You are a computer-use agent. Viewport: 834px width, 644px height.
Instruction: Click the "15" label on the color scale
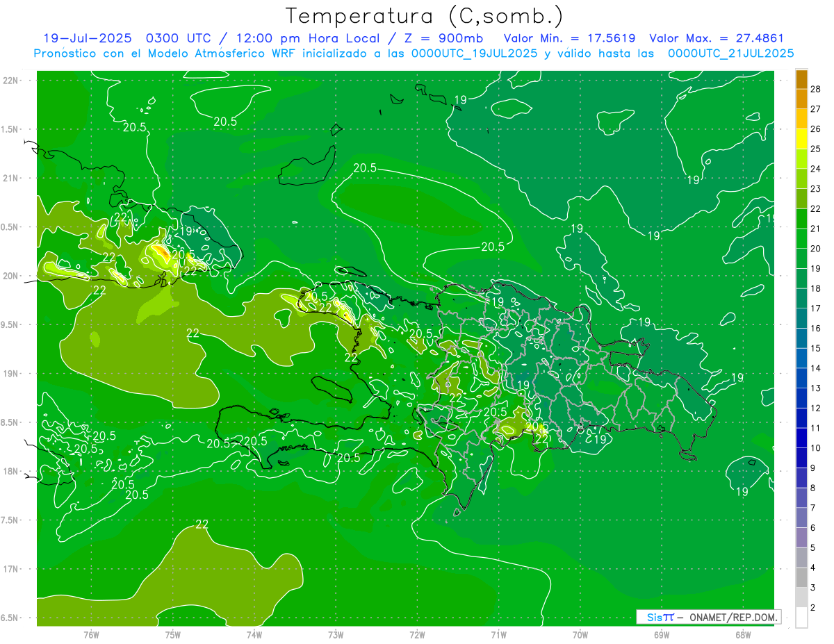click(x=816, y=348)
